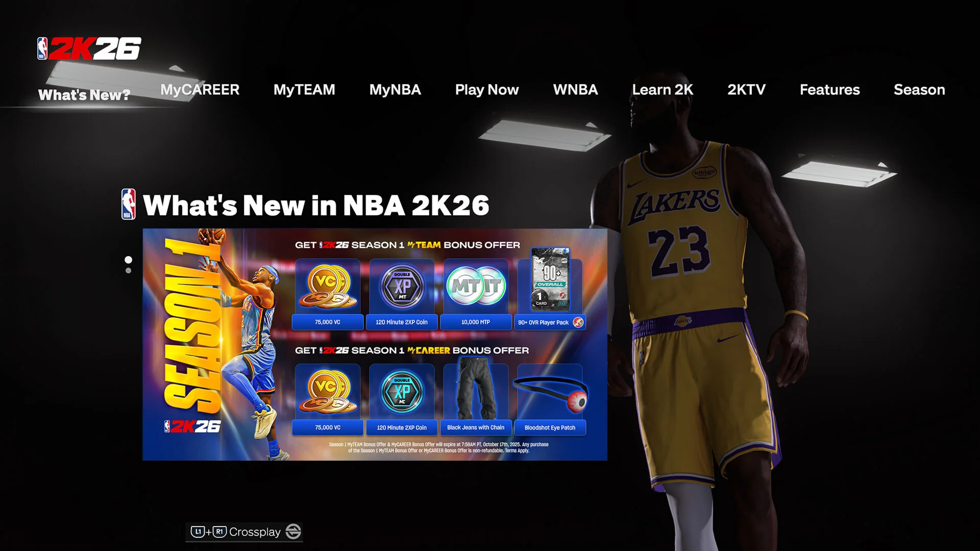
Task: Click the 75,000 VC coins icon in MyTEAM offer
Action: click(x=328, y=287)
